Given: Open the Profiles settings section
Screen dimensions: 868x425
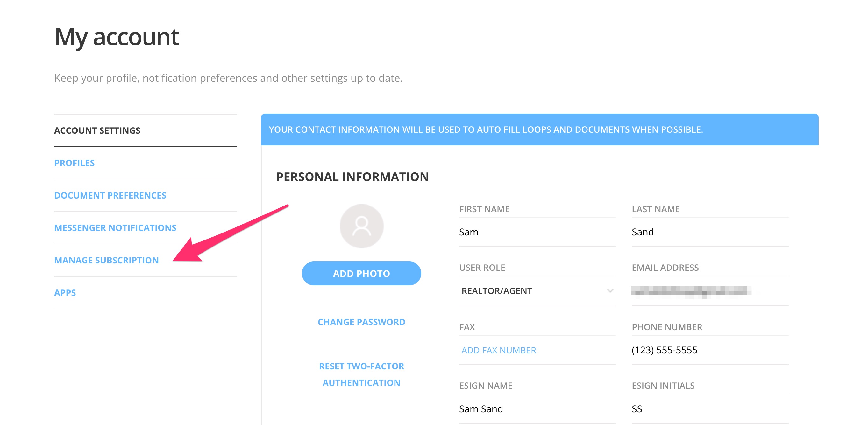Looking at the screenshot, I should 75,163.
